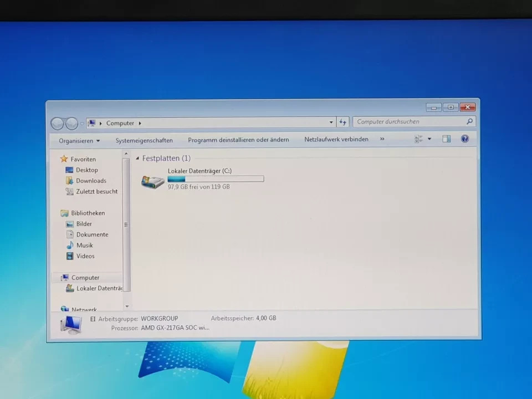Screen dimensions: 532x399
Task: Open the preview pane icon
Action: [446, 139]
